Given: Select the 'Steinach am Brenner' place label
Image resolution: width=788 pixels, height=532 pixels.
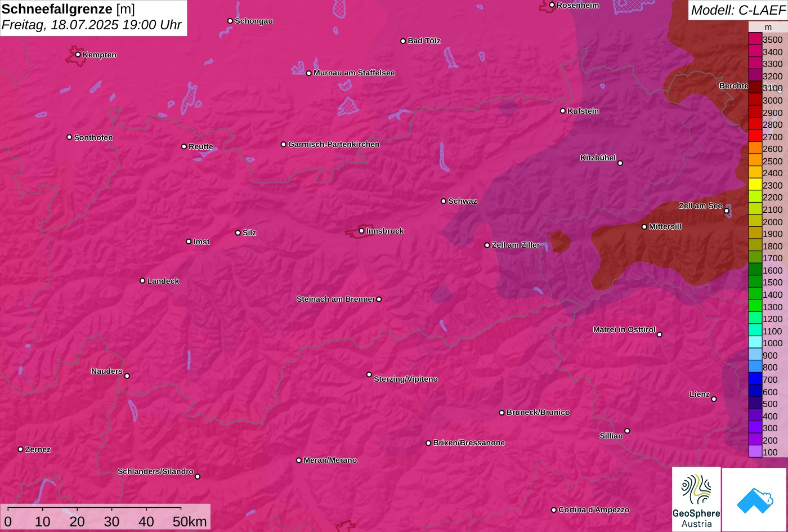Looking at the screenshot, I should (x=335, y=299).
